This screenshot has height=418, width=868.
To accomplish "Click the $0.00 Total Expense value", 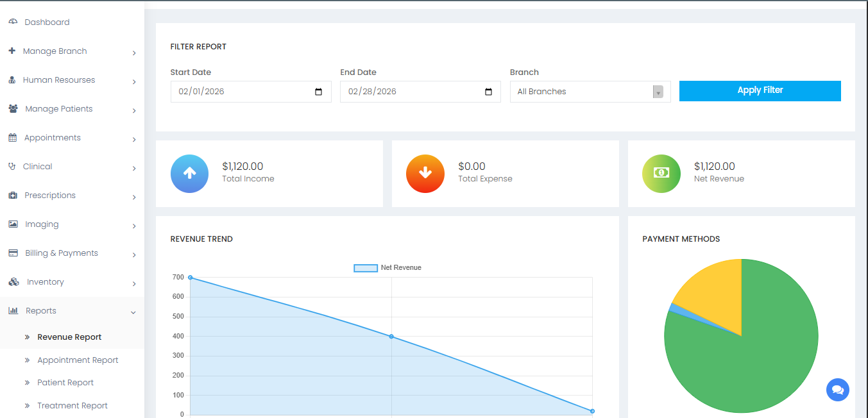I will 472,167.
